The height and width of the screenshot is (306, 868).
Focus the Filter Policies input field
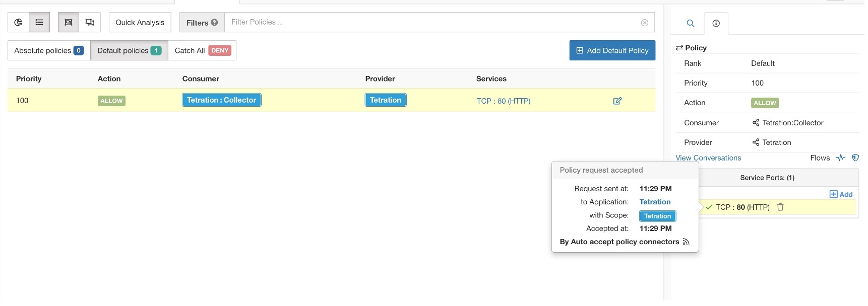click(440, 22)
